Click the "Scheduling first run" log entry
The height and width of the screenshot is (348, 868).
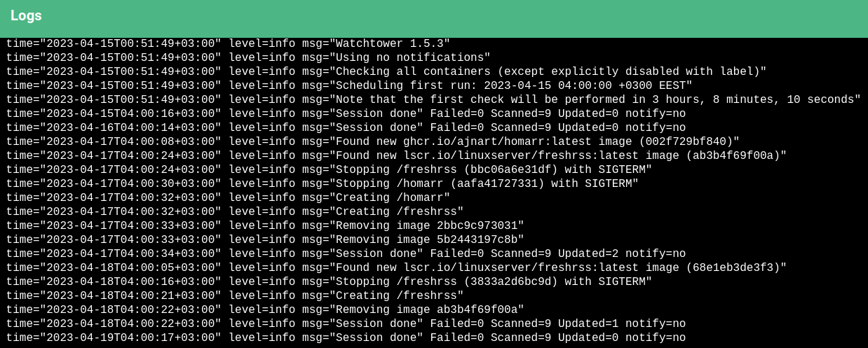[x=349, y=85]
